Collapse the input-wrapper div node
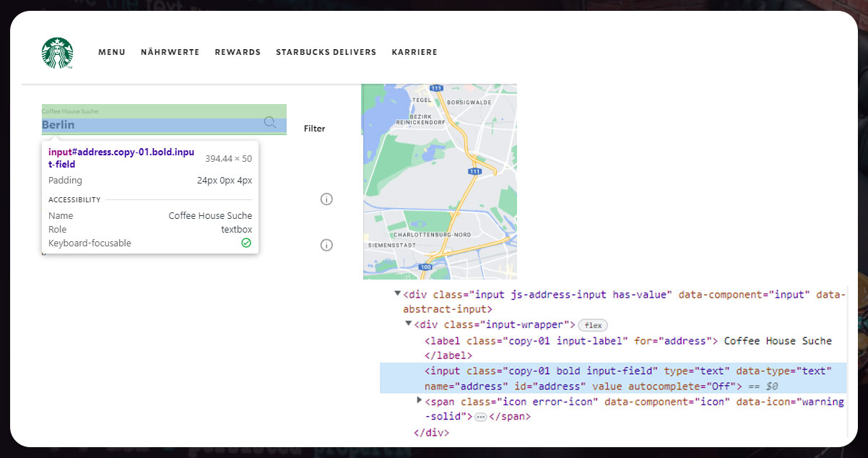The height and width of the screenshot is (458, 868). point(409,324)
